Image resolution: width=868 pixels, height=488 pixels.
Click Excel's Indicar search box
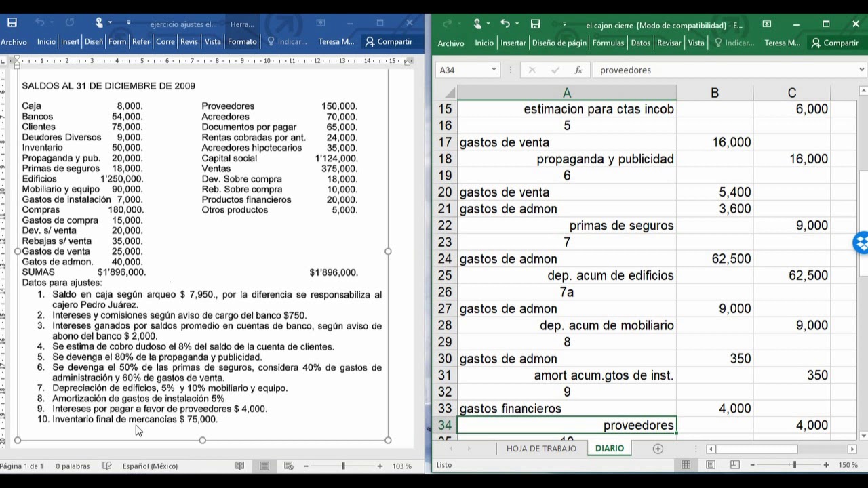pyautogui.click(x=734, y=43)
